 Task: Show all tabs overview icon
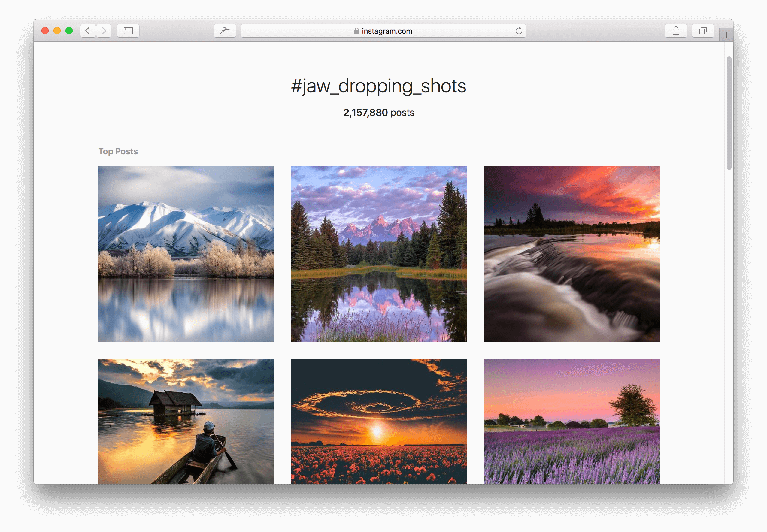click(703, 31)
